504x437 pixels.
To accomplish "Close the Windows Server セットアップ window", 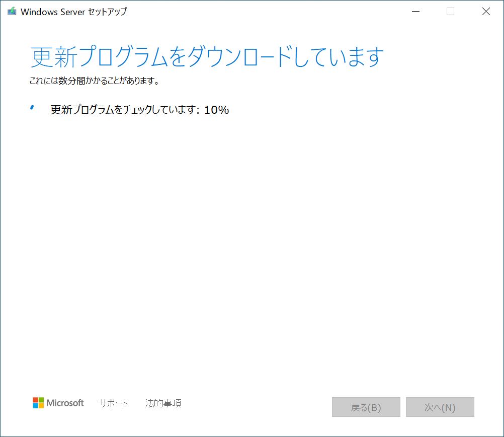I will point(485,12).
